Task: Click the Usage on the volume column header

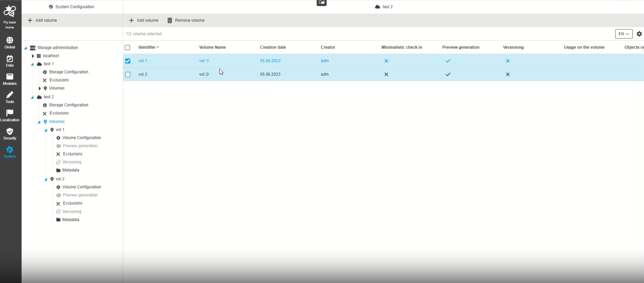Action: coord(584,47)
